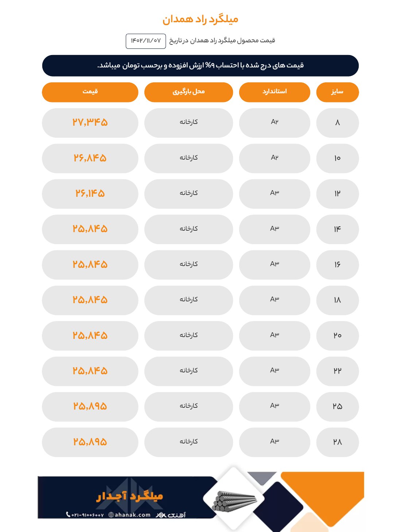This screenshot has height=532, width=401.
Task: Select the size 10 cell
Action: coord(337,158)
